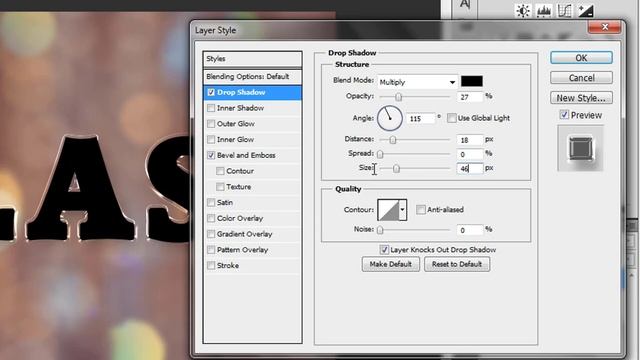Select the Inner Shadow style row label
This screenshot has height=360, width=640.
[240, 108]
